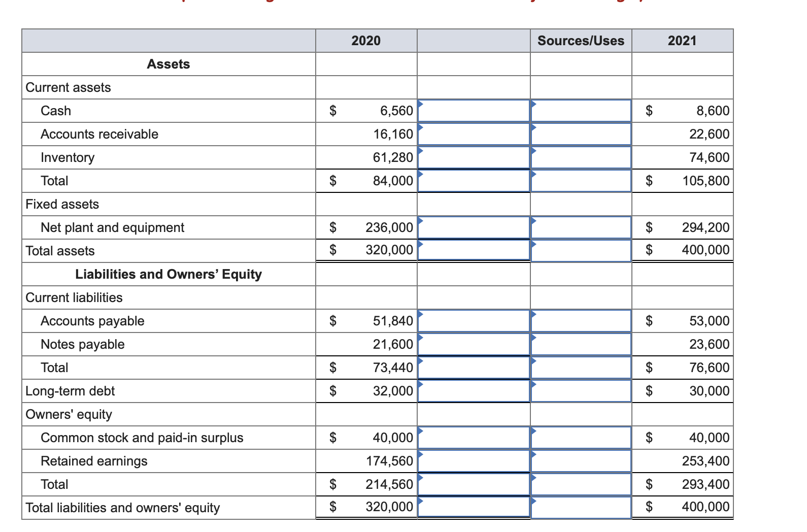Select Sources/Uses field for Inventory
The width and height of the screenshot is (807, 532).
click(581, 157)
